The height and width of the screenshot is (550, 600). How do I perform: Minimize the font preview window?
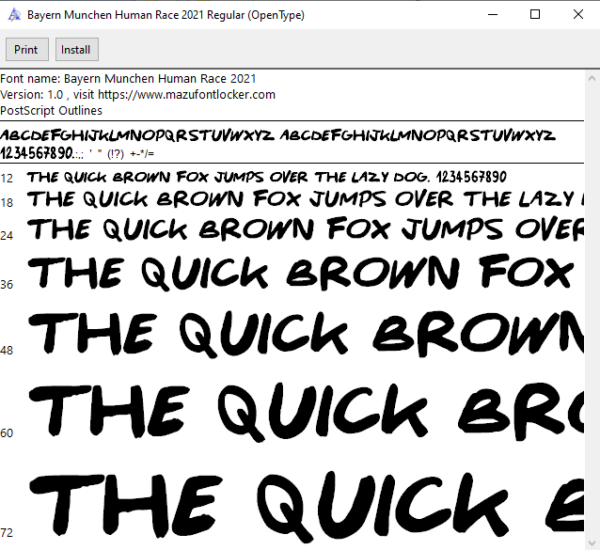pyautogui.click(x=493, y=15)
